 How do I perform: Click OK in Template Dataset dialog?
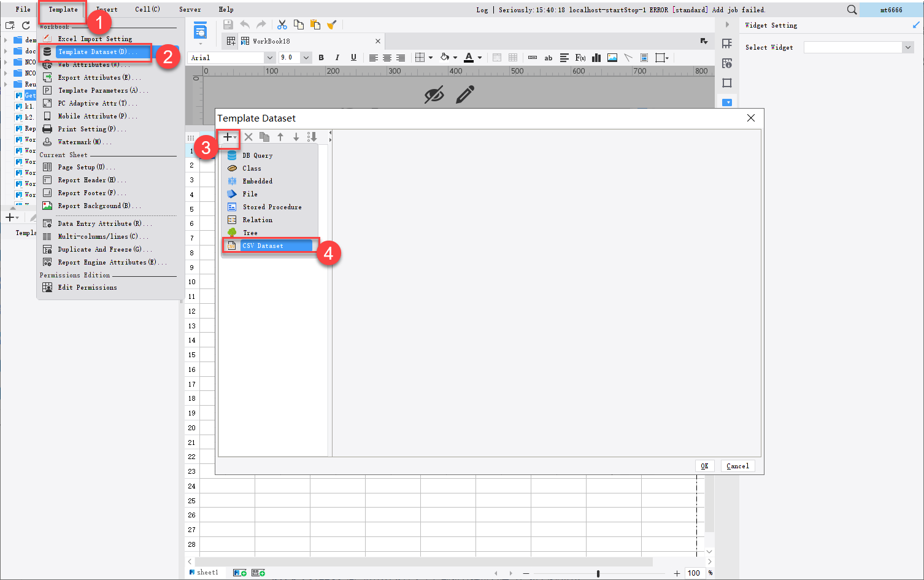click(x=704, y=466)
